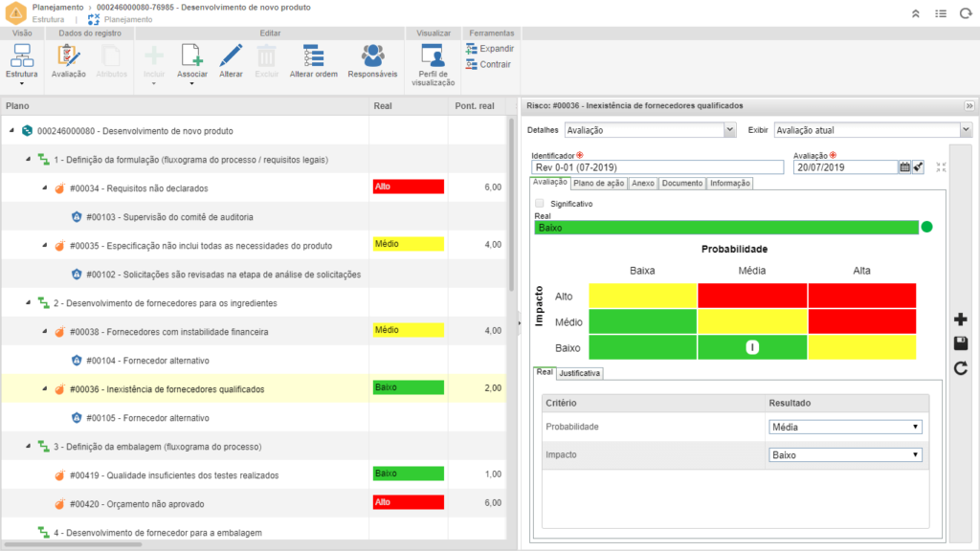Image resolution: width=980 pixels, height=551 pixels.
Task: Open the Impacto result dropdown
Action: [x=846, y=455]
